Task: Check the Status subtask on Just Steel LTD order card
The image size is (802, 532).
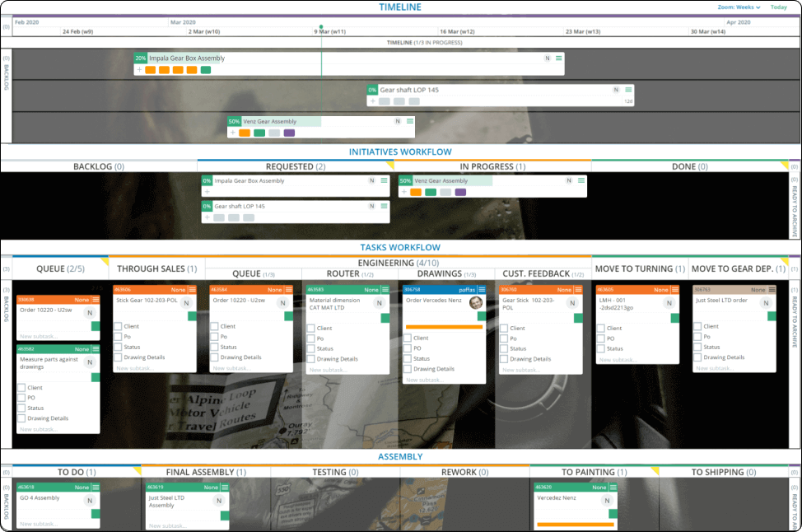Action: 697,347
